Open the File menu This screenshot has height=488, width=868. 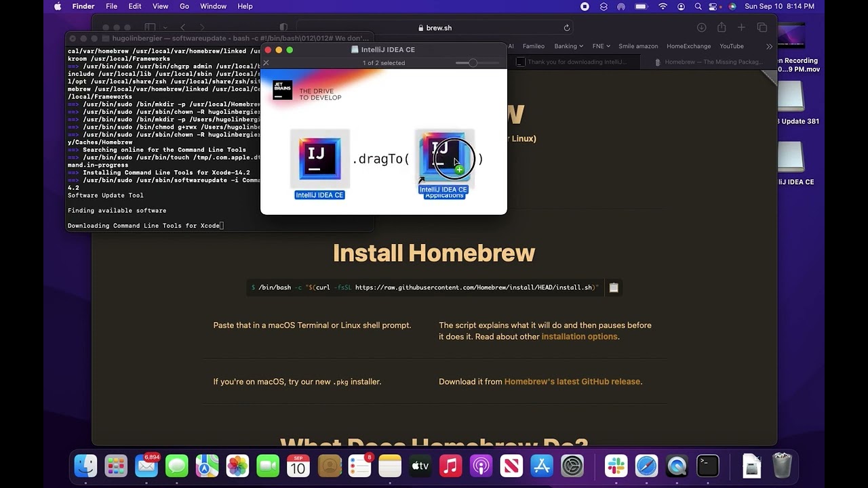[x=111, y=6]
